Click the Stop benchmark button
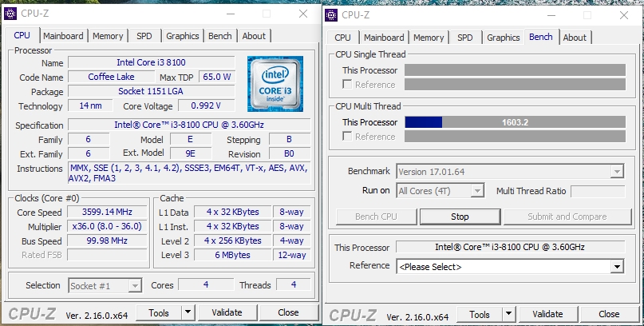644x326 pixels. coord(460,217)
